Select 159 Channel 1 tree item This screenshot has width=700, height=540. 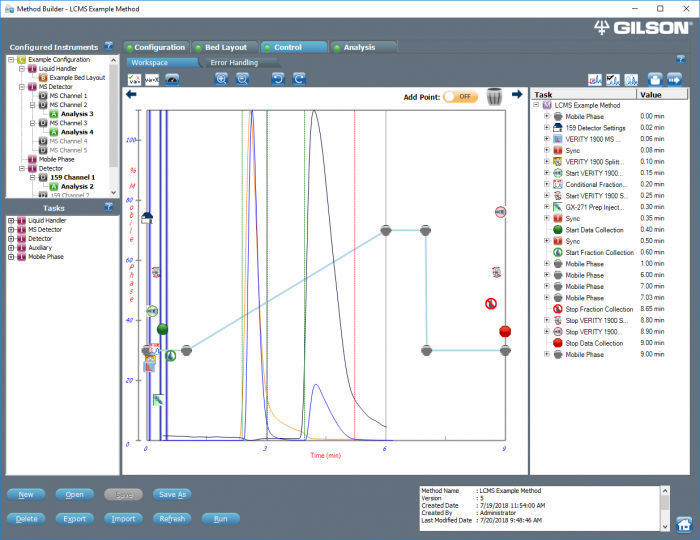pos(73,177)
